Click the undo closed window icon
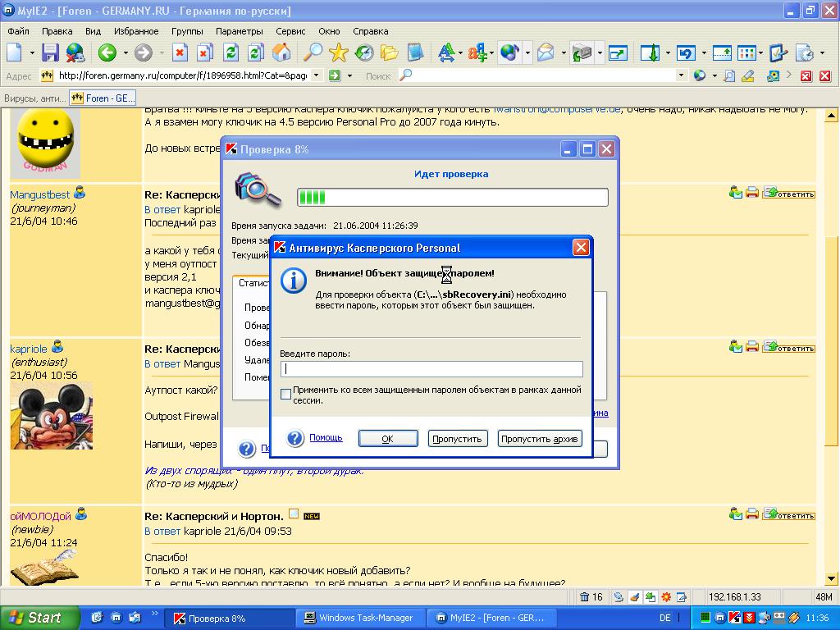 click(x=687, y=52)
